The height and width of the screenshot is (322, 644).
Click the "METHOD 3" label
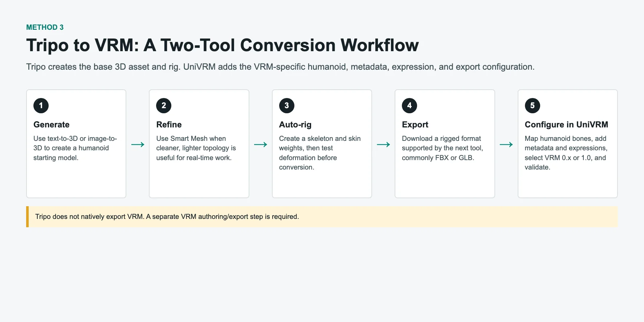(x=45, y=27)
